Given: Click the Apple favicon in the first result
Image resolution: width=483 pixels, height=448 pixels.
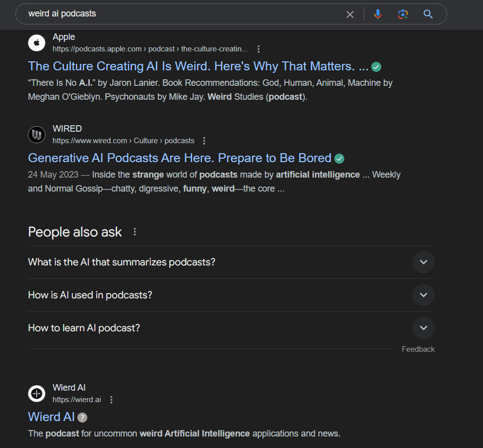Looking at the screenshot, I should point(36,43).
